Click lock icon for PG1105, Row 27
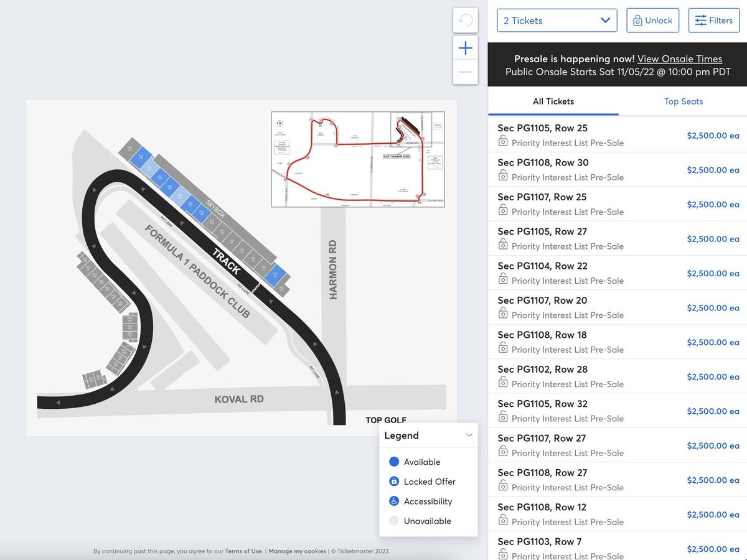The height and width of the screenshot is (560, 747). coord(503,245)
